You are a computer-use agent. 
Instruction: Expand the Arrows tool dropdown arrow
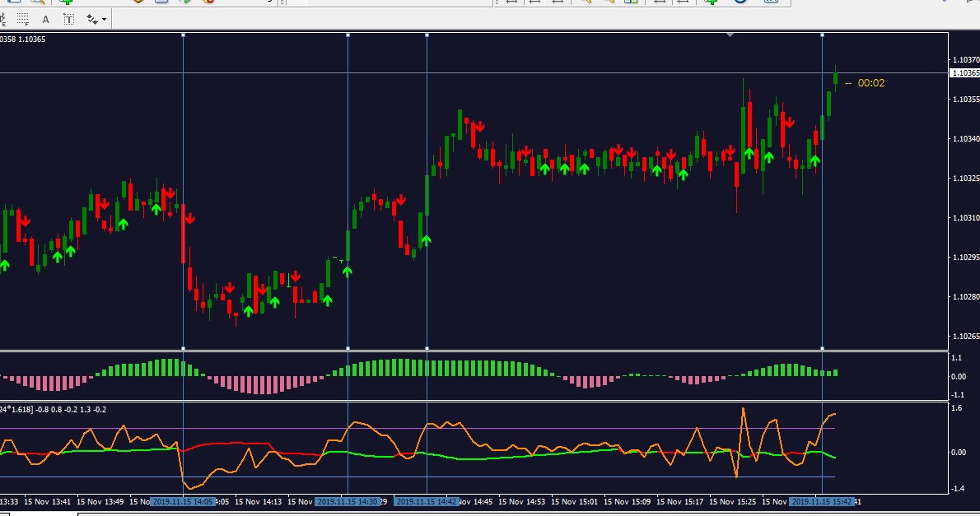(x=104, y=20)
